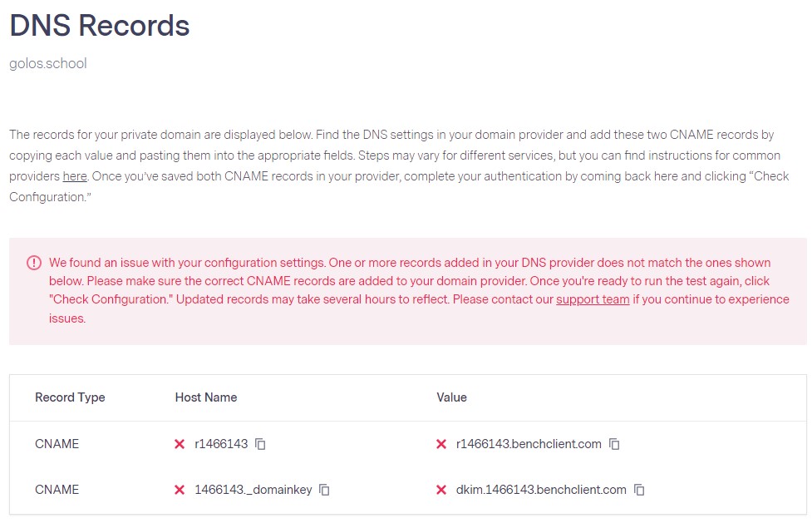Open the provider instructions "here" link
Screen dimensions: 812x523
[75, 176]
